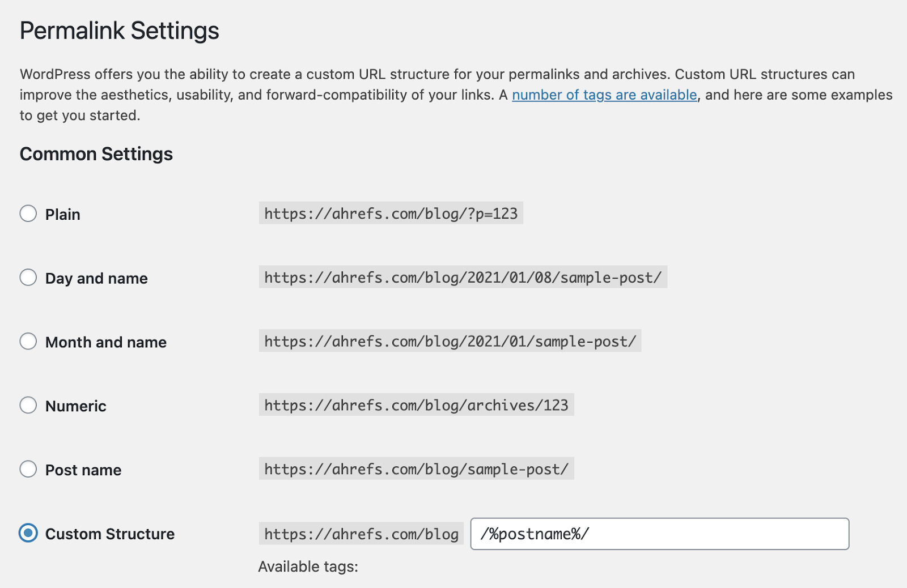Click the selected Custom Structure radio button

click(x=28, y=533)
